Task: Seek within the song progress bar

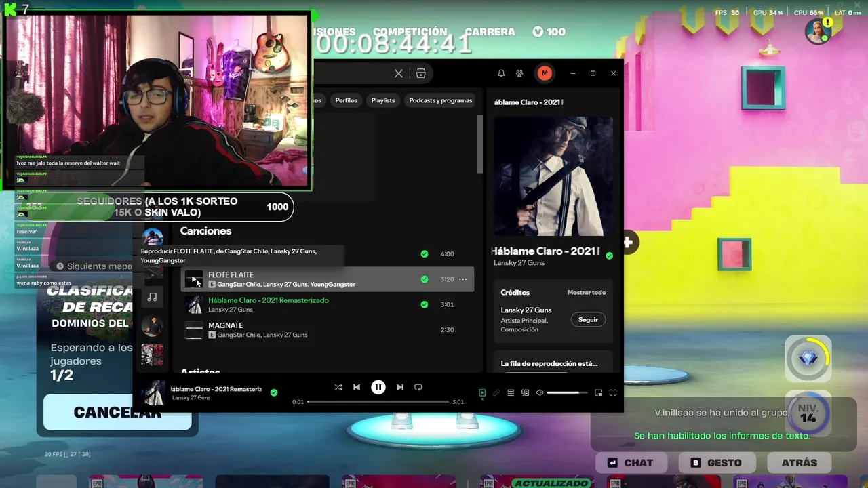Action: pos(378,401)
